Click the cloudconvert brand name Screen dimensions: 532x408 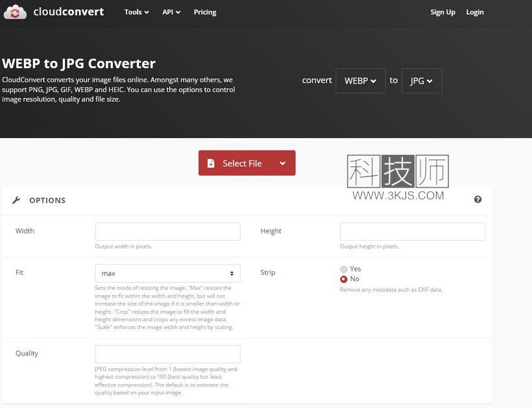[69, 12]
